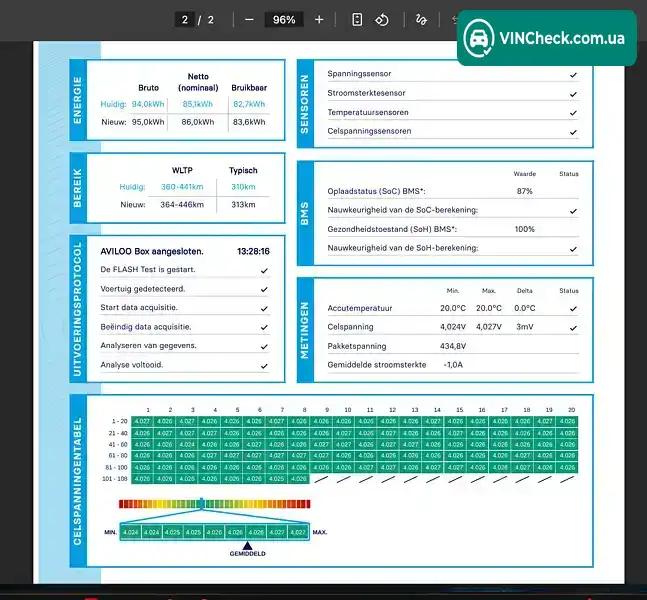Click the blue marker on the color gradient bar
Image resolution: width=647 pixels, height=600 pixels.
202,503
